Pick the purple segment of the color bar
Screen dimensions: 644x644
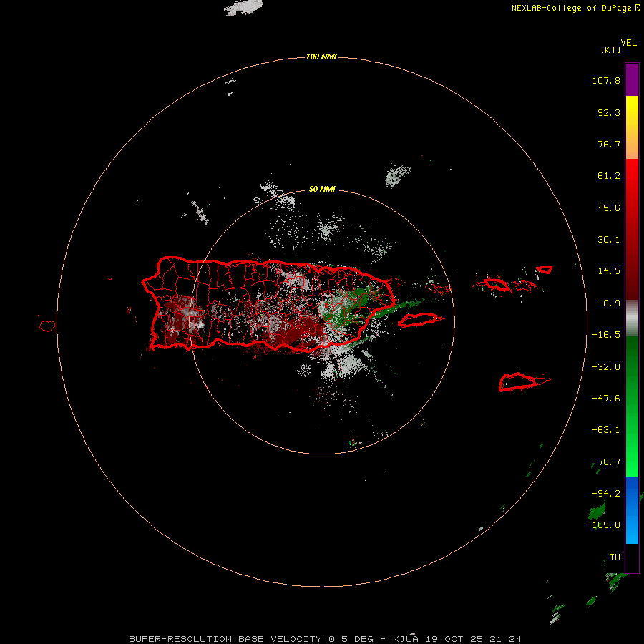(x=632, y=79)
